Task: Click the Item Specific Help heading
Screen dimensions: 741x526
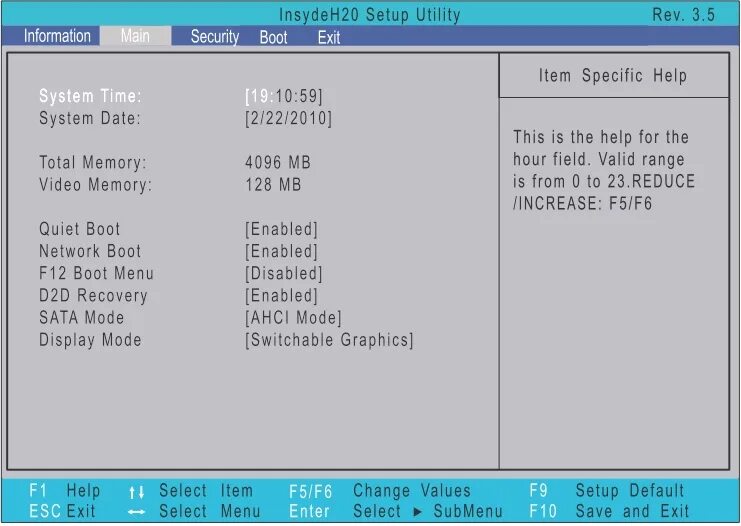Action: (613, 76)
